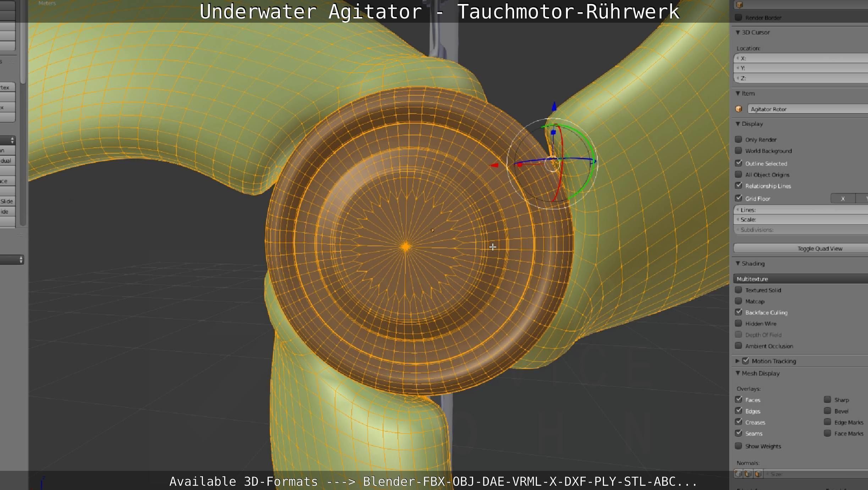Image resolution: width=868 pixels, height=490 pixels.
Task: Click the grid Subdivisions field
Action: [801, 229]
